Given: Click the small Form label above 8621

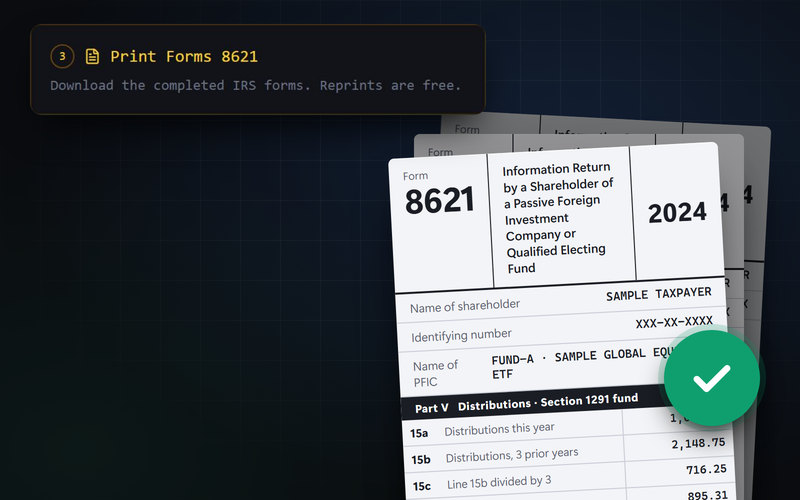Looking at the screenshot, I should pos(415,176).
